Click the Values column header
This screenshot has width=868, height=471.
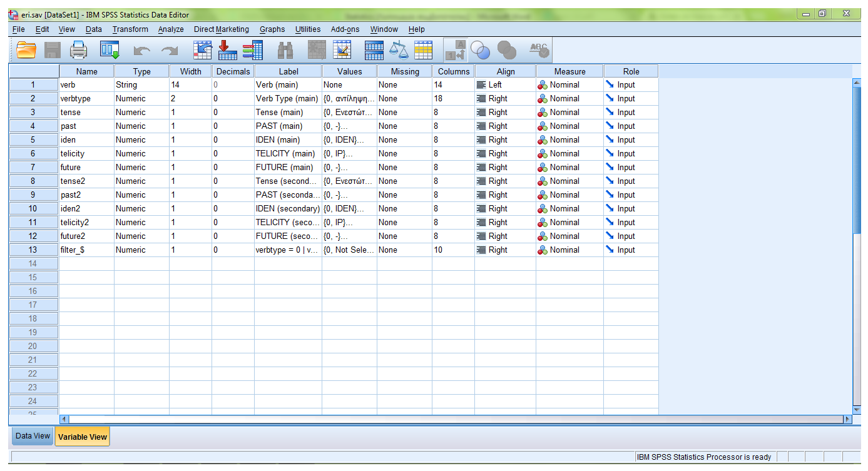[350, 71]
